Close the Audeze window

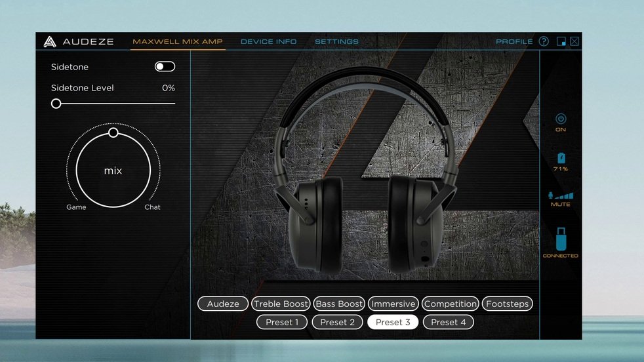[574, 41]
